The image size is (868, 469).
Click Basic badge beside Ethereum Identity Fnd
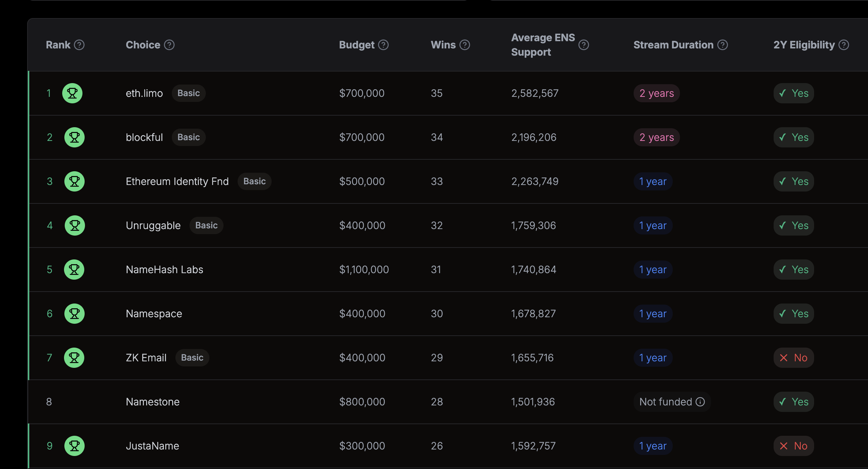[x=254, y=181]
